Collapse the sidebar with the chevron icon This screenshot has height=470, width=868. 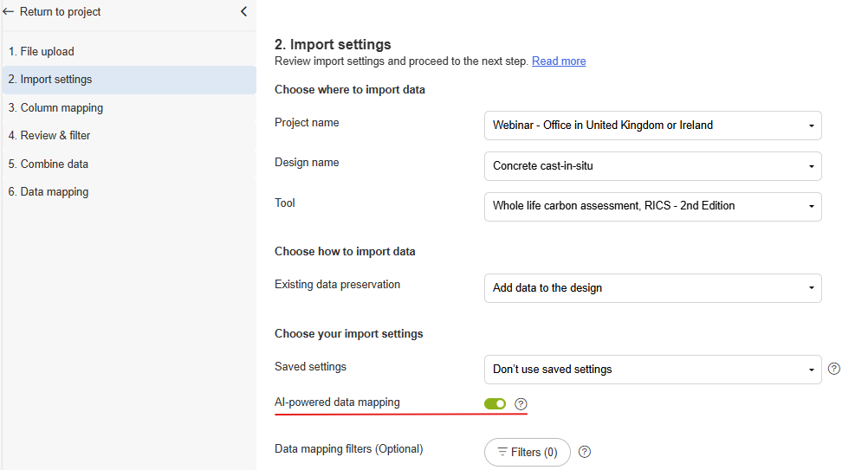[243, 12]
